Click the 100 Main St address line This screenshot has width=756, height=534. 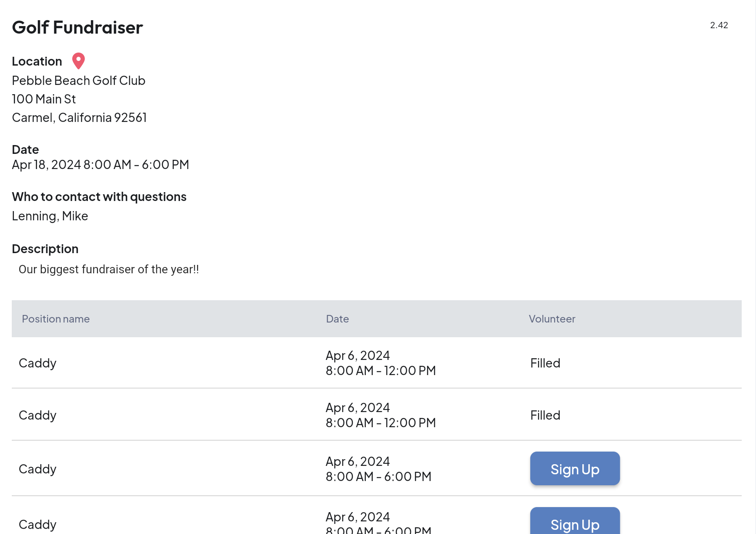[x=44, y=99]
